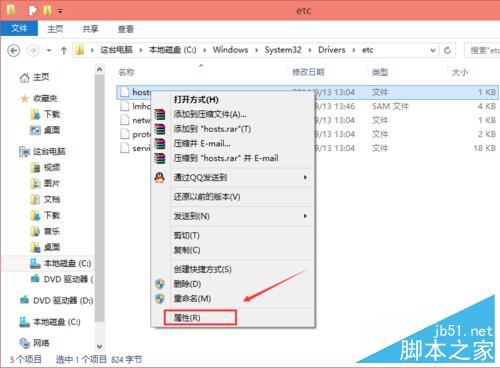Go up one folder level
Viewport: 500px width, 368px height.
point(64,51)
